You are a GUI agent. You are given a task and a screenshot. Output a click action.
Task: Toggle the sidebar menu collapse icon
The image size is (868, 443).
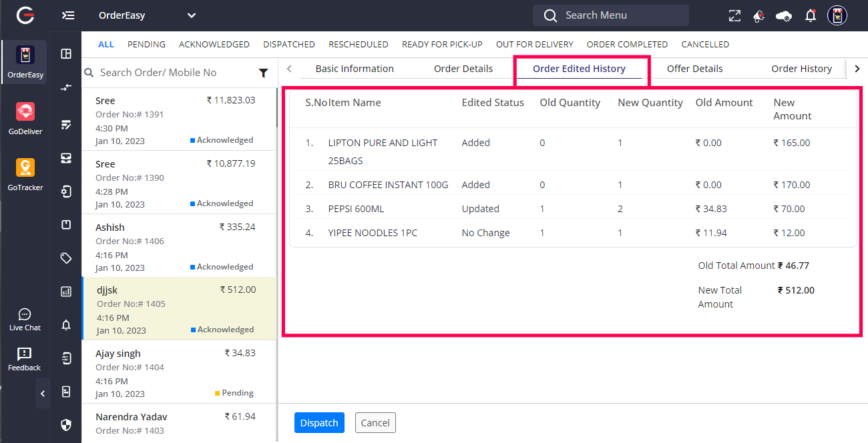tap(67, 15)
